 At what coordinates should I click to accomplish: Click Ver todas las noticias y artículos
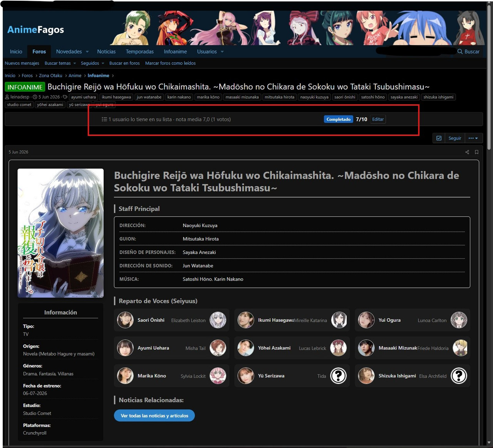click(x=154, y=416)
